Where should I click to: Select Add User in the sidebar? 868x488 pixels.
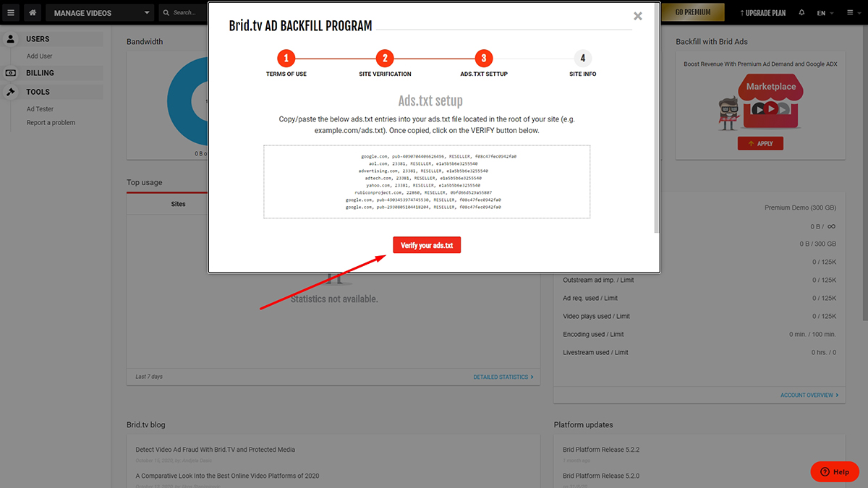point(40,56)
